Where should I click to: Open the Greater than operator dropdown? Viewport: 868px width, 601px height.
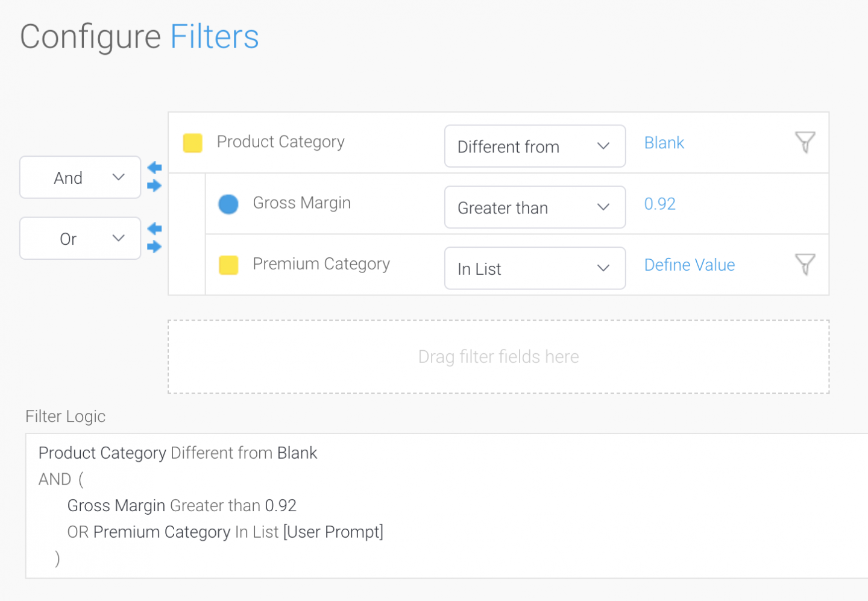[535, 207]
